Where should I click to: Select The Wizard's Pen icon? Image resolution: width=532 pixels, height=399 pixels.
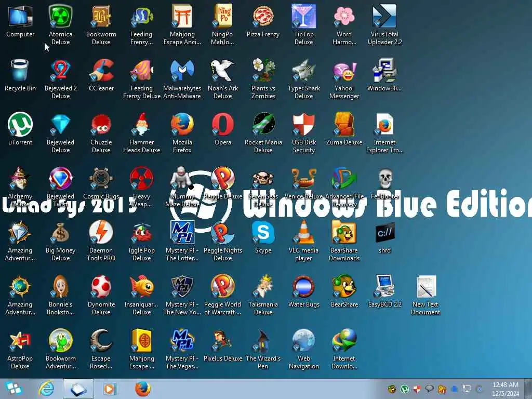click(263, 349)
